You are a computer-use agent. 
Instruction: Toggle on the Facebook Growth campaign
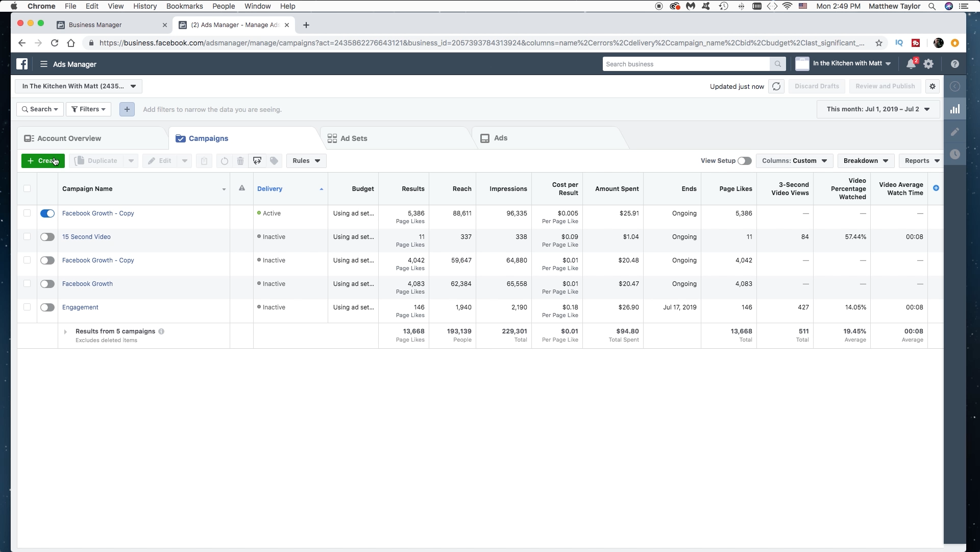pos(47,284)
